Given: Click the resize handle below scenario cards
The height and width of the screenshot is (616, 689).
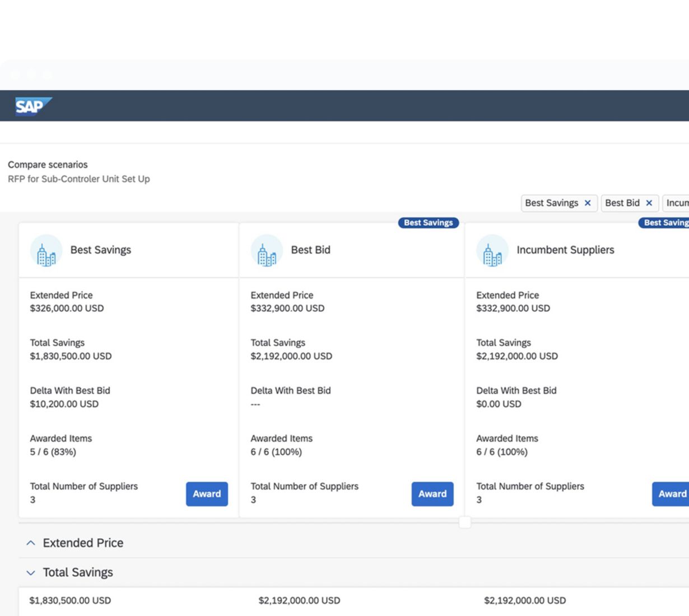Looking at the screenshot, I should click(464, 522).
